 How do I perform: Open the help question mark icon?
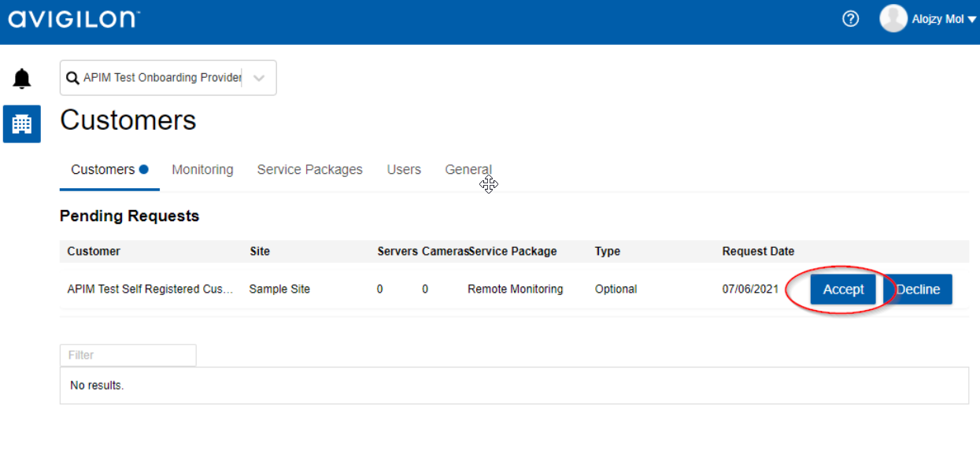[x=850, y=19]
